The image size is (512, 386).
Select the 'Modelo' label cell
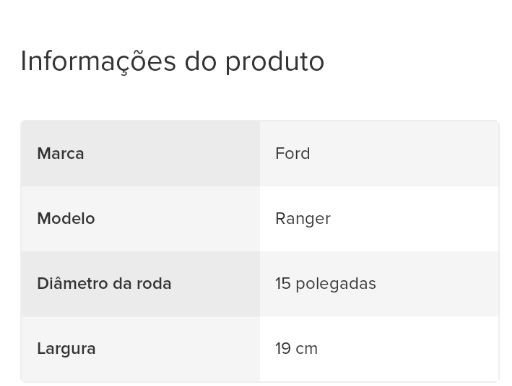[140, 219]
